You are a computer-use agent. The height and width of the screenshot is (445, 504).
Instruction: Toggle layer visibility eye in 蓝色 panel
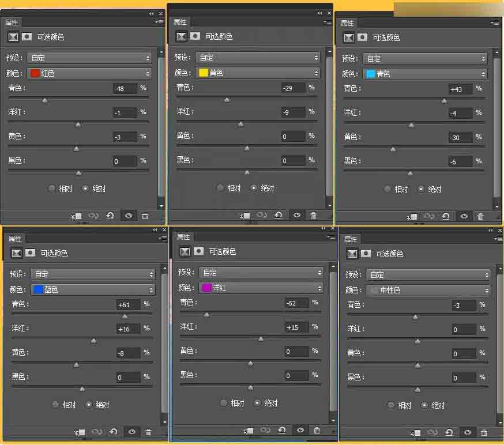(132, 432)
